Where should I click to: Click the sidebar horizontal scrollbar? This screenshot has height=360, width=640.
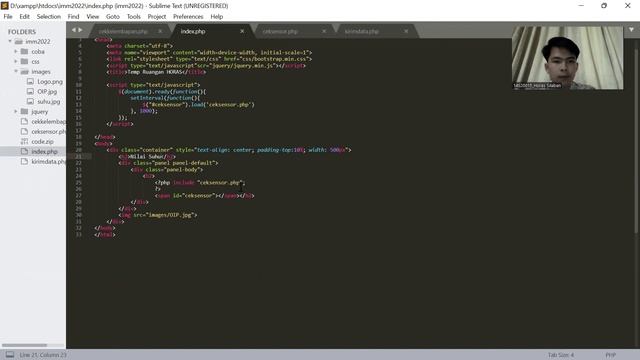(24, 345)
